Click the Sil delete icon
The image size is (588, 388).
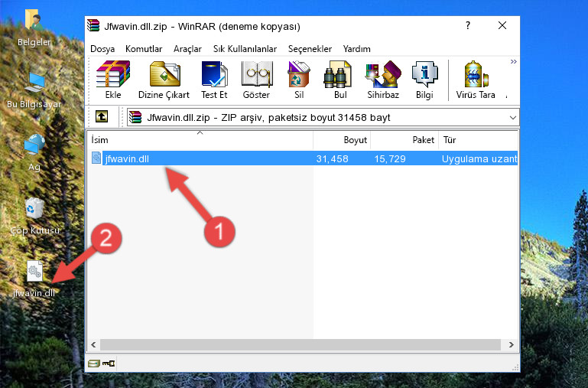click(x=299, y=80)
